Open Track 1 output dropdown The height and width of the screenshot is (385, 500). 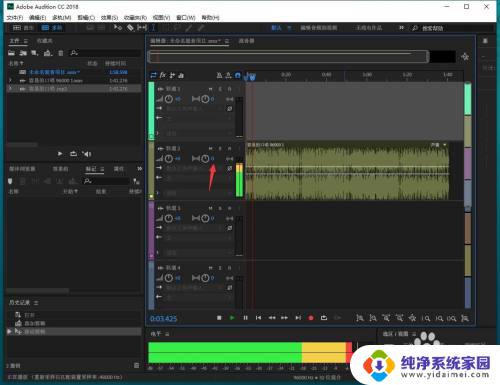[194, 118]
